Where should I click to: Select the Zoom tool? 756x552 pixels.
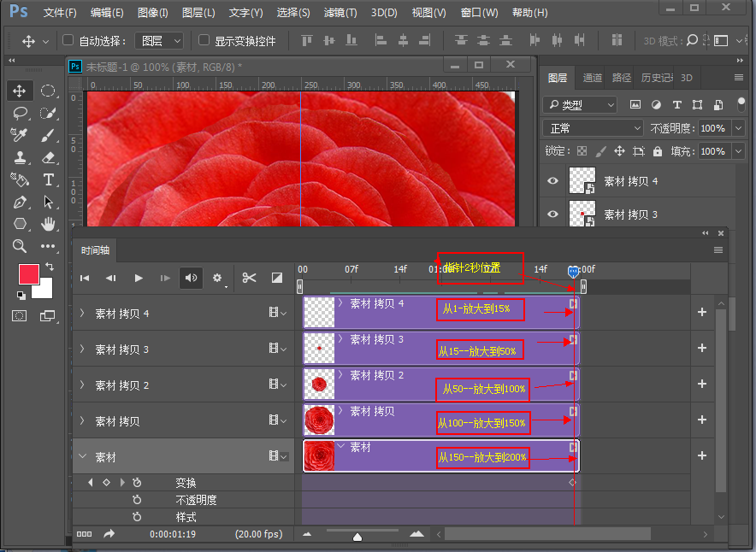(x=21, y=245)
